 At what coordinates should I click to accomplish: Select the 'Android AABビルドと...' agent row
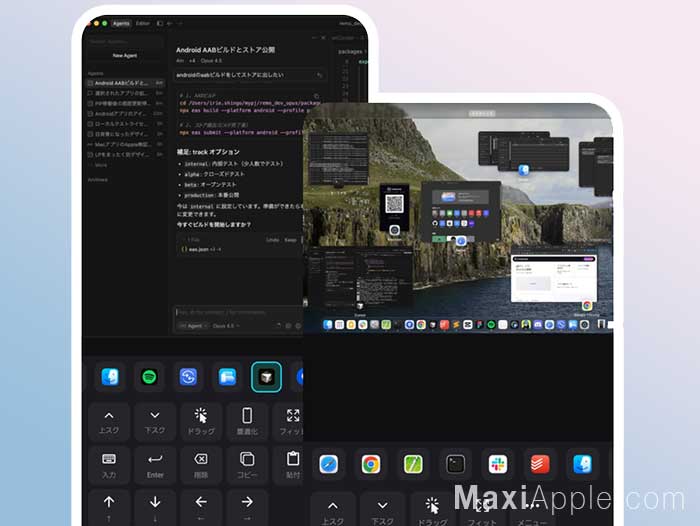click(125, 83)
